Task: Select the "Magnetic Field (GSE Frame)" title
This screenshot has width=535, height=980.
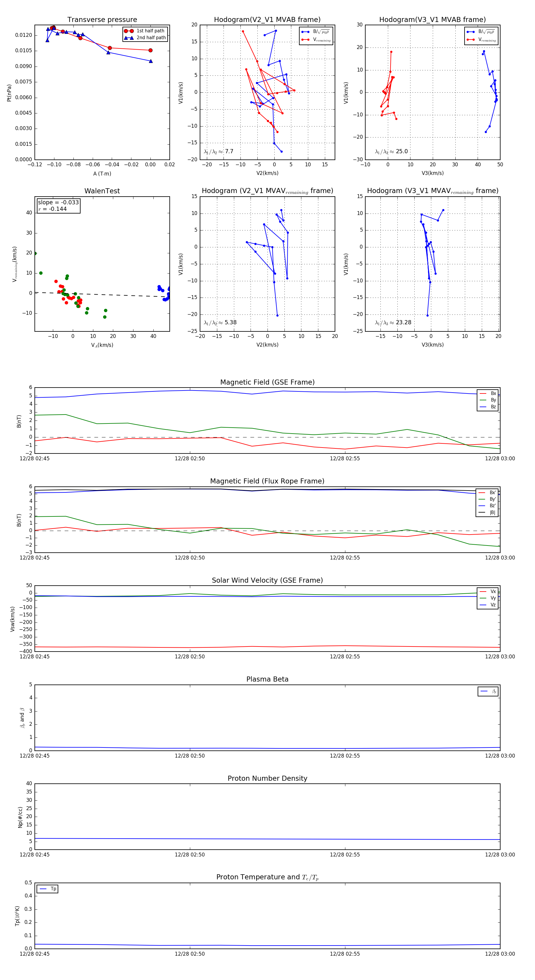Action: click(x=267, y=382)
